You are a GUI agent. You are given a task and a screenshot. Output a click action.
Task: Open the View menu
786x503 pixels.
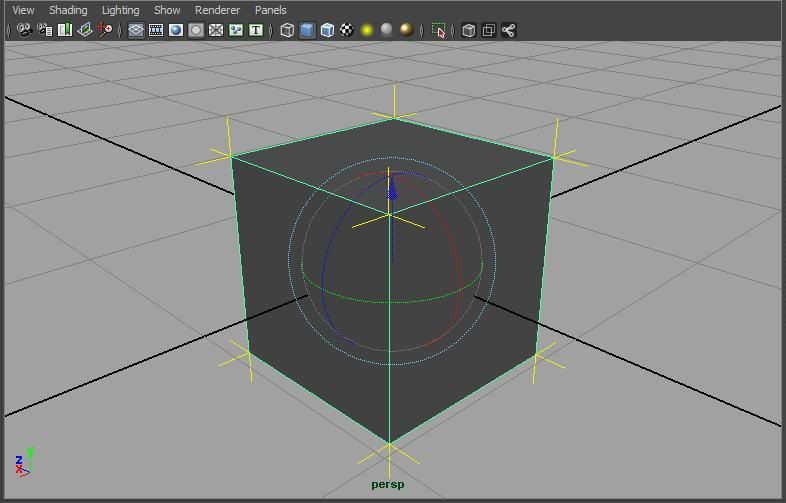pyautogui.click(x=23, y=10)
